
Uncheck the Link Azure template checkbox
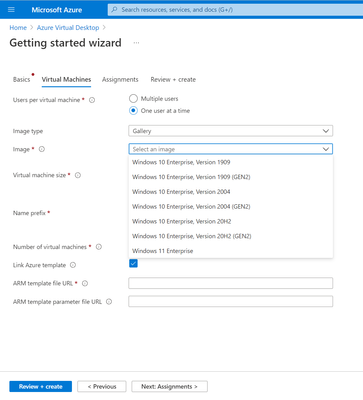point(133,264)
